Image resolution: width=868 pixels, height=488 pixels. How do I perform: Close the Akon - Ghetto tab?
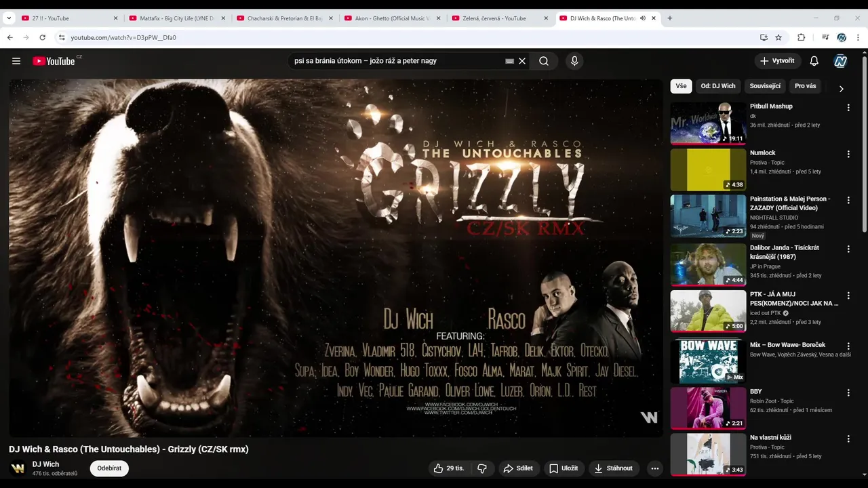[439, 18]
